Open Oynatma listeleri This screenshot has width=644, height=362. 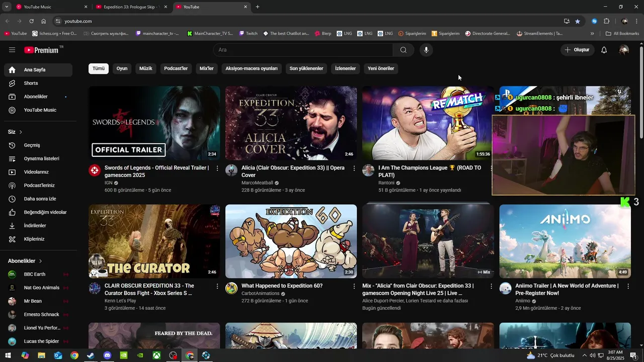tap(38, 158)
